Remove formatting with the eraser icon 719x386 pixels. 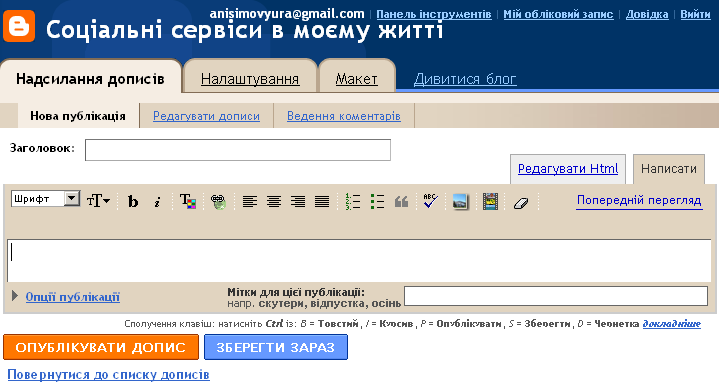coord(521,203)
